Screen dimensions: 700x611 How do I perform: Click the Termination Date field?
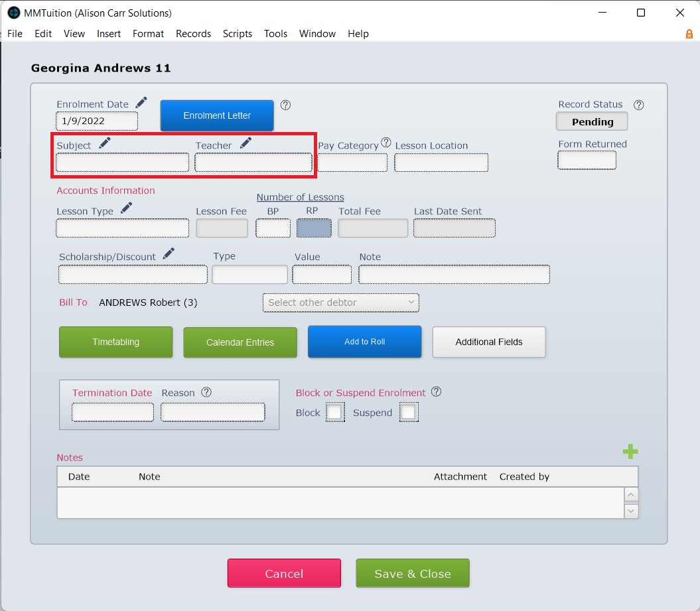tap(113, 412)
